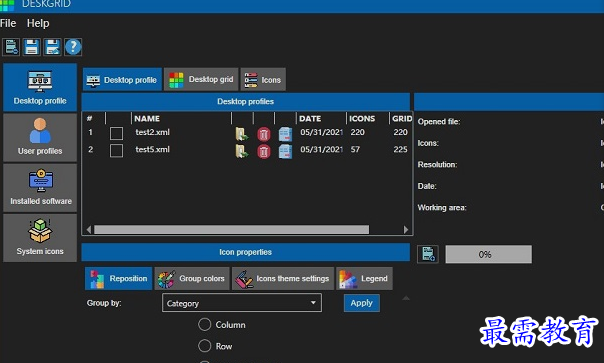The width and height of the screenshot is (604, 363).
Task: Click the Save As floppy toolbar icon
Action: (x=52, y=47)
